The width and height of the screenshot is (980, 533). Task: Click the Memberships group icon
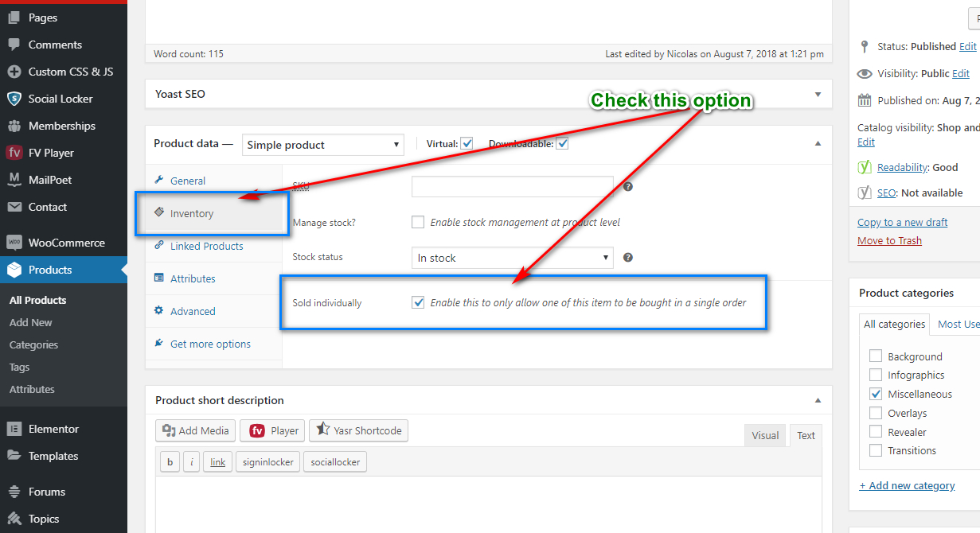click(x=14, y=126)
